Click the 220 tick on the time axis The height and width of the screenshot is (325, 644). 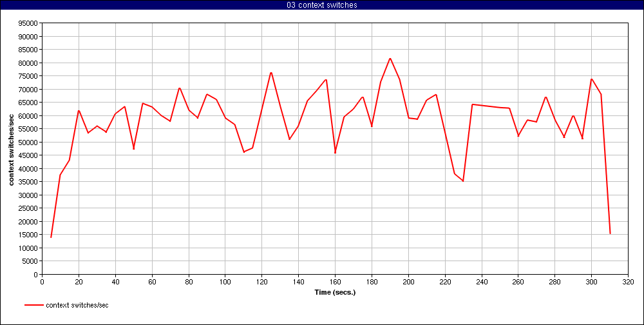(445, 282)
